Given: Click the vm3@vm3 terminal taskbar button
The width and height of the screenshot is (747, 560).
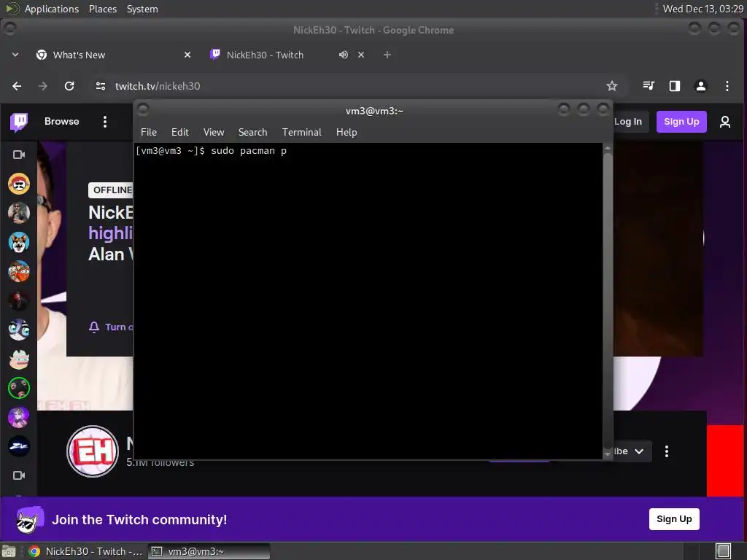Looking at the screenshot, I should click(209, 551).
